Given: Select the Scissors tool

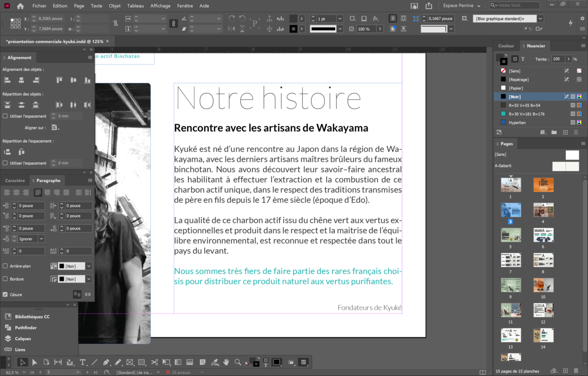Looking at the screenshot, I should pos(154,362).
